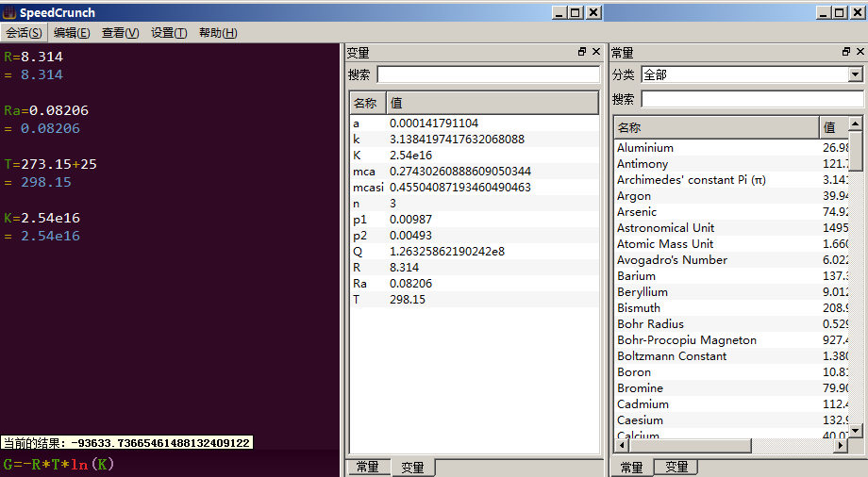Select Archimedes' constant Pi entry

[x=731, y=180]
